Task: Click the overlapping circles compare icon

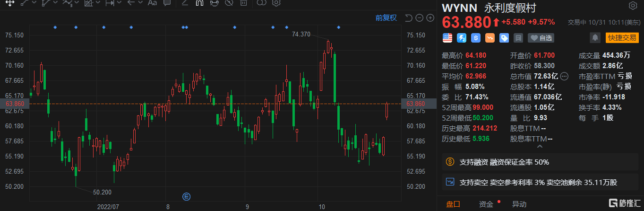Action: [x=261, y=3]
